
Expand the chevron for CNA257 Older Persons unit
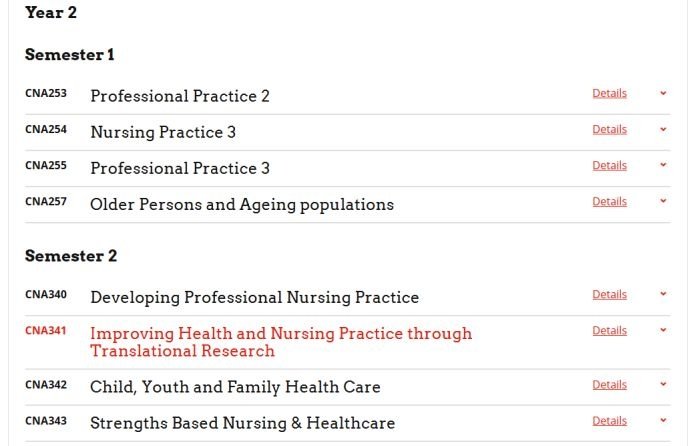[x=663, y=201]
